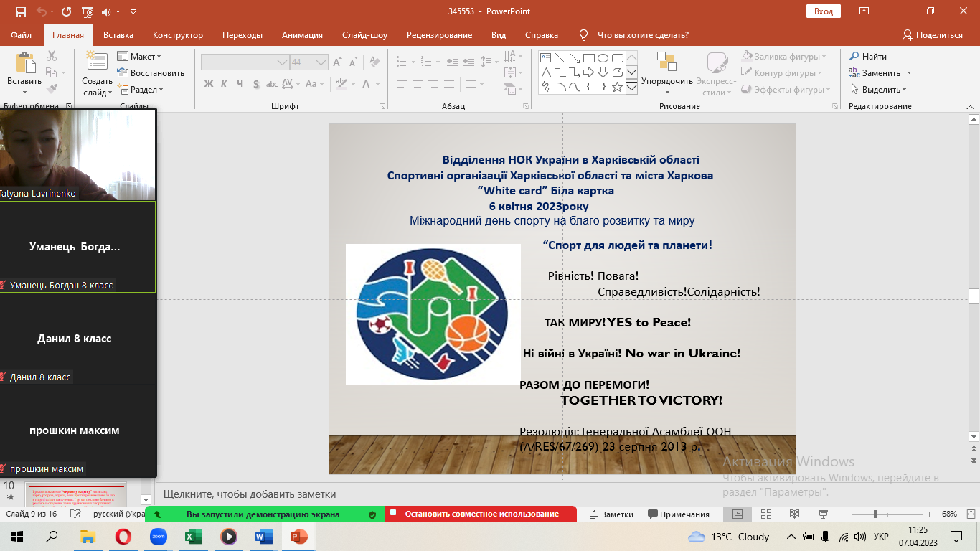Image resolution: width=980 pixels, height=551 pixels.
Task: Toggle bold (Ж) formatting
Action: [x=209, y=84]
